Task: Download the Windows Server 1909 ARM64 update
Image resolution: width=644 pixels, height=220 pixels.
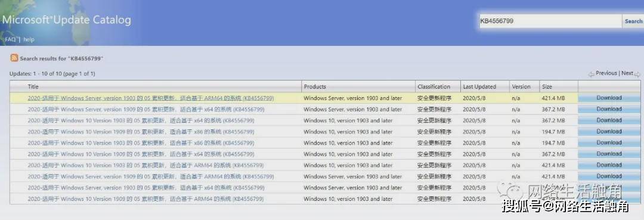Action: (609, 176)
